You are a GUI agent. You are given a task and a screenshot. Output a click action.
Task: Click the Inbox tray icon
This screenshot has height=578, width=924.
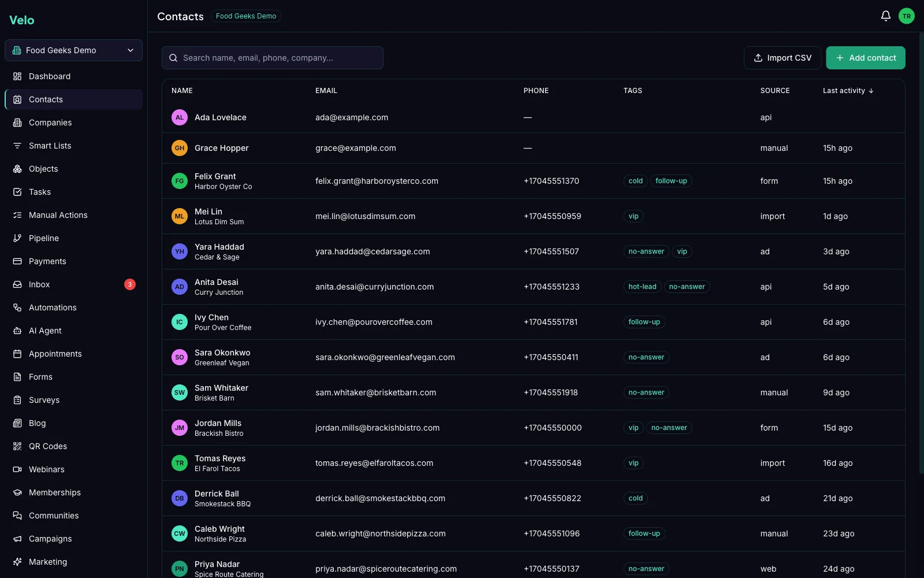(17, 284)
